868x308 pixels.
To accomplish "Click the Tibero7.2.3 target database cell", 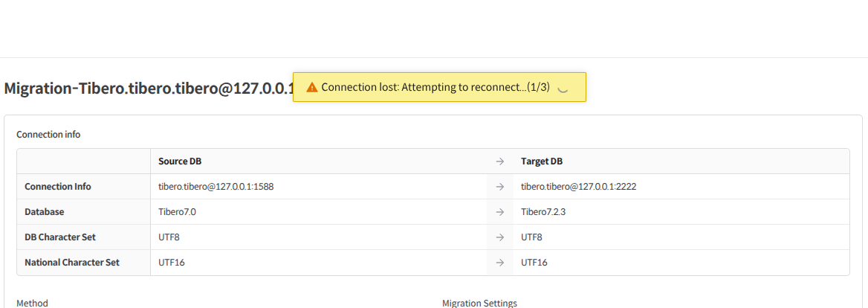I will click(x=545, y=212).
